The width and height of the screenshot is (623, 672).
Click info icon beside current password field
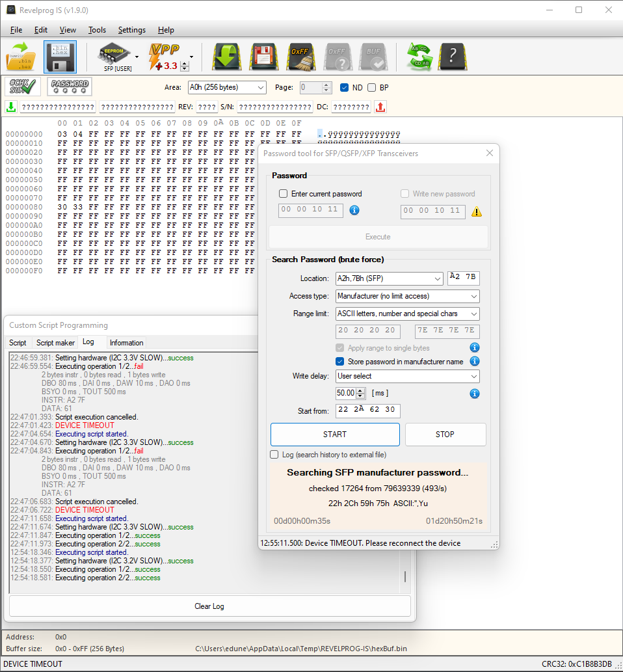pos(354,210)
